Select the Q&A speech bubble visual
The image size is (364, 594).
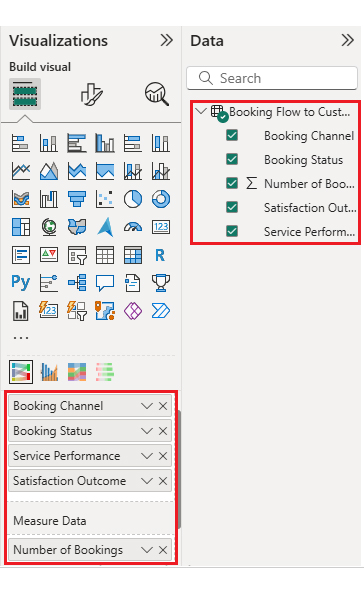pyautogui.click(x=105, y=283)
